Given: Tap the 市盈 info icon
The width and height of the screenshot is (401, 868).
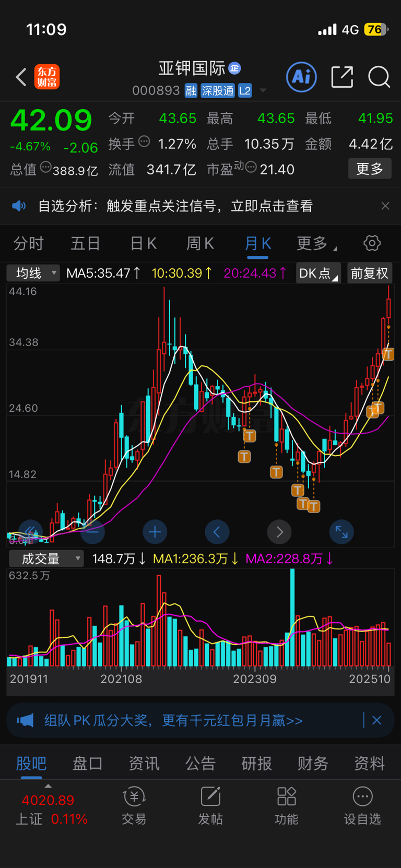Looking at the screenshot, I should (251, 168).
